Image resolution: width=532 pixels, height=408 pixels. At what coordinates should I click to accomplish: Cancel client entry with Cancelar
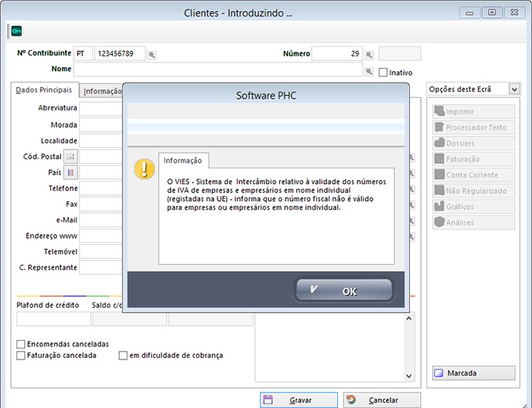click(382, 400)
